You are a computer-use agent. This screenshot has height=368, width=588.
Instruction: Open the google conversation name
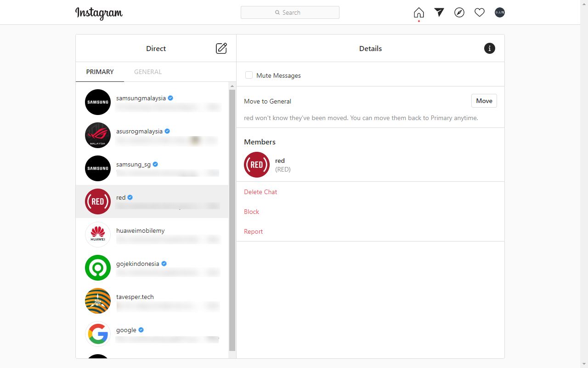[126, 330]
